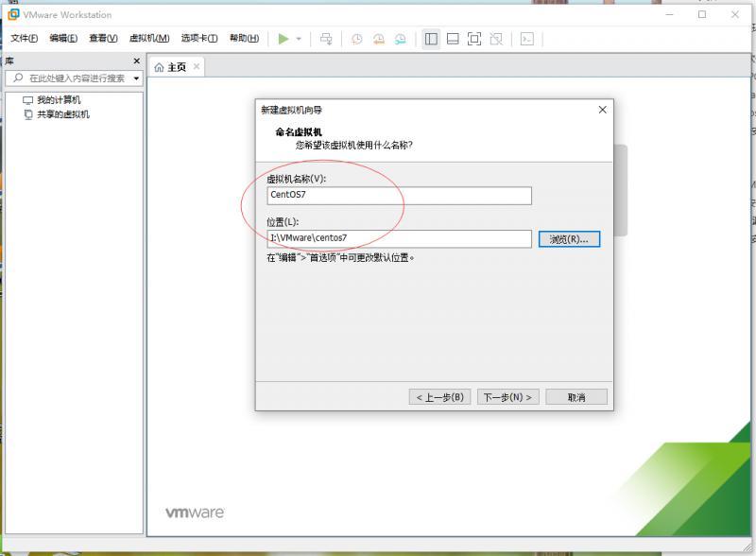The height and width of the screenshot is (556, 756).
Task: Open the 帮助(H) menu
Action: tap(244, 38)
